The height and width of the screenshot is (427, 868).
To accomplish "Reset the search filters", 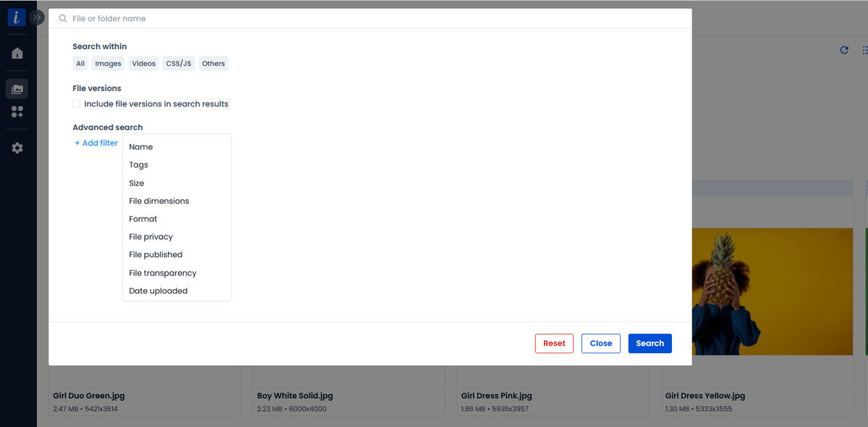I will tap(553, 343).
